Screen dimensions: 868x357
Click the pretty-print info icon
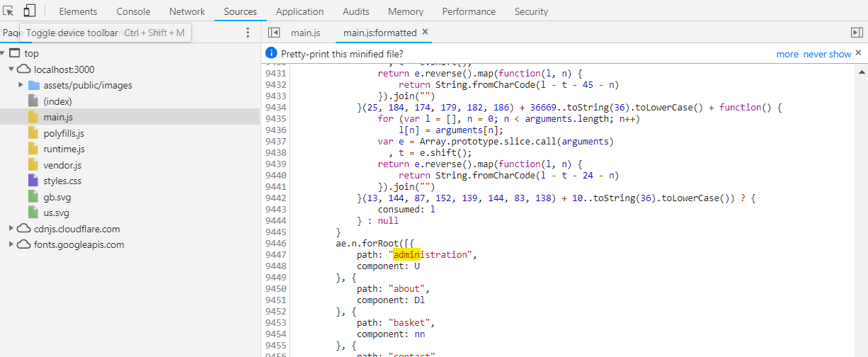(x=270, y=53)
